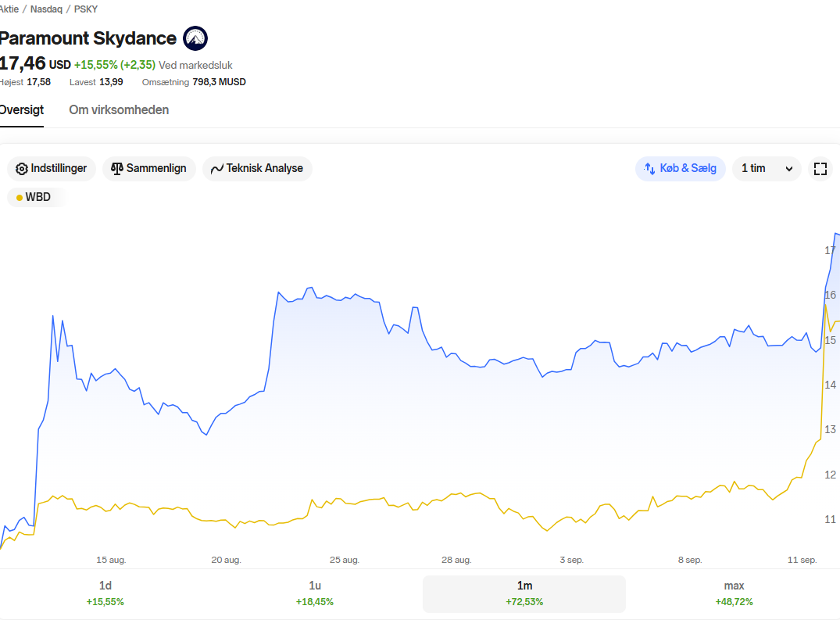The image size is (840, 620).
Task: Click the 28 aug. axis label
Action: pyautogui.click(x=456, y=560)
